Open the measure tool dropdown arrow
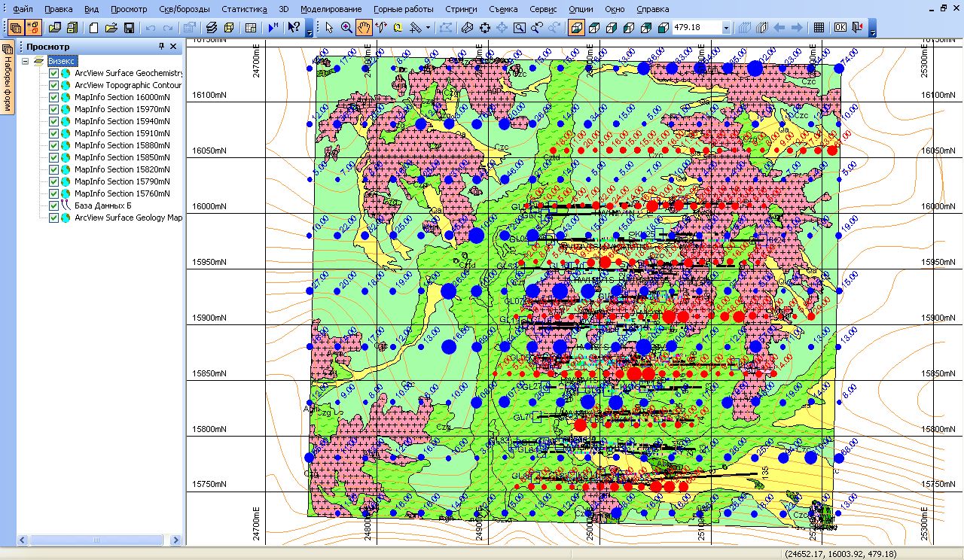This screenshot has width=964, height=560. (428, 28)
